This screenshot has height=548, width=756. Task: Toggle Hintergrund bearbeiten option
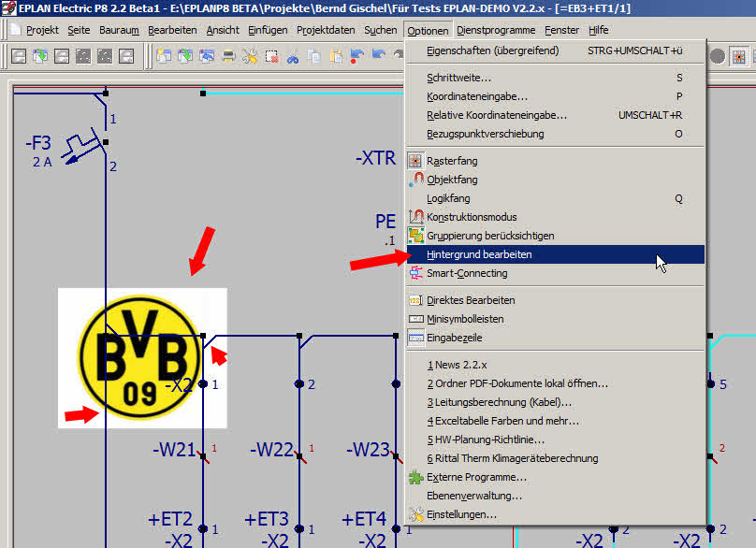tap(556, 254)
